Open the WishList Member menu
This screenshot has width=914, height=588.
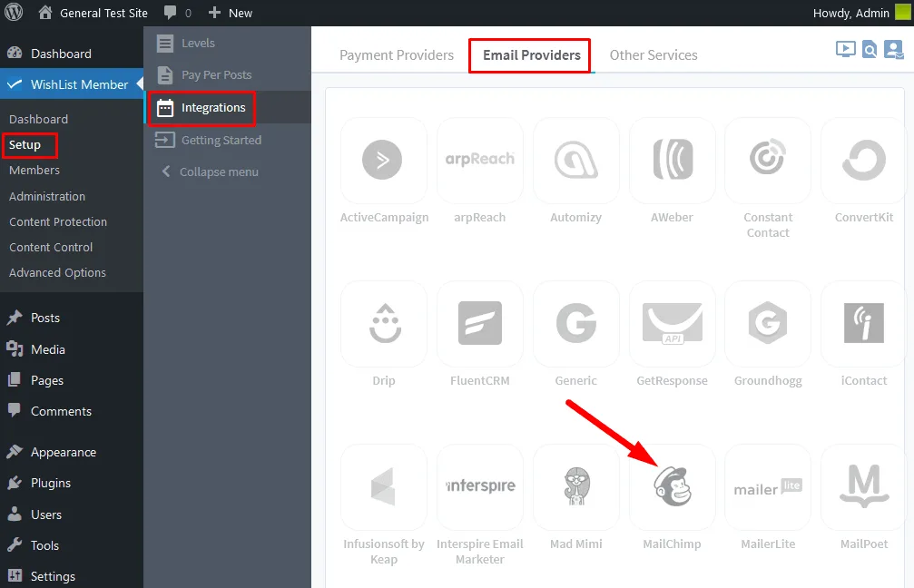pos(71,84)
